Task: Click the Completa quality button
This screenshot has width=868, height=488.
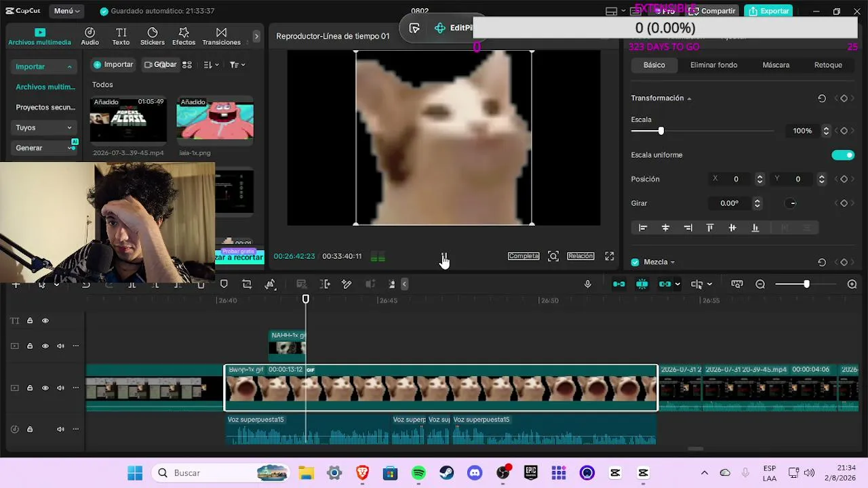Action: (x=524, y=256)
